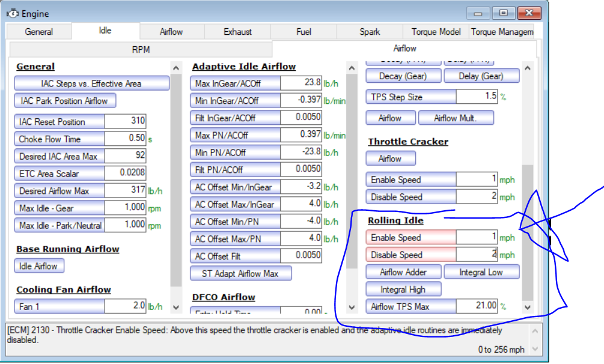
Task: Edit TPS Step Size value 1.5
Action: pyautogui.click(x=477, y=96)
